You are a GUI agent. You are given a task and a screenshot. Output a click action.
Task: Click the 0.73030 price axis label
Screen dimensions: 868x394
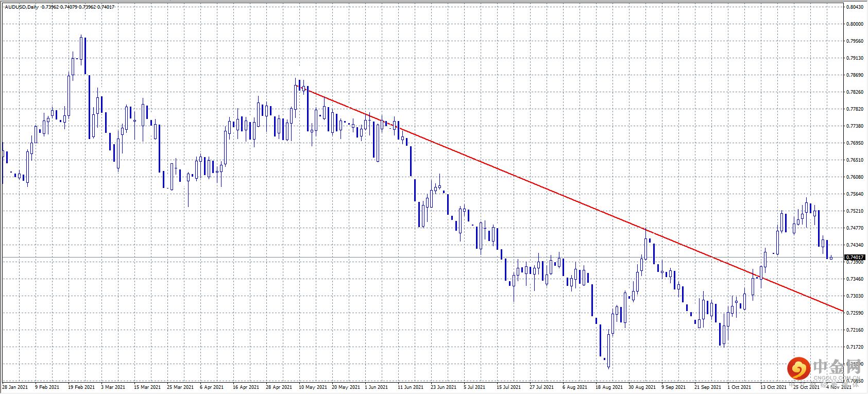tap(855, 296)
